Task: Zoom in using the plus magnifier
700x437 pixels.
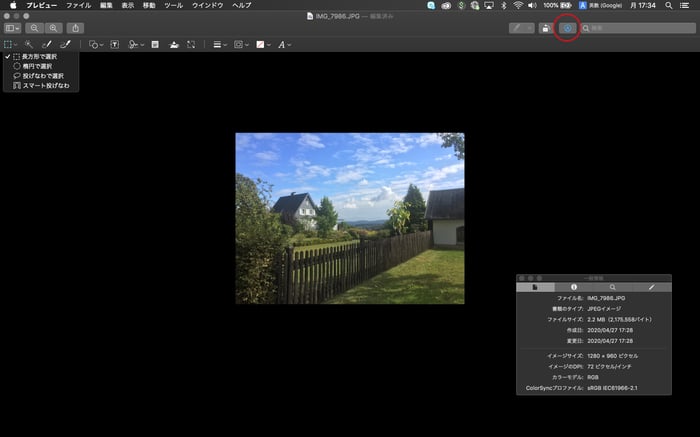Action: (x=53, y=28)
